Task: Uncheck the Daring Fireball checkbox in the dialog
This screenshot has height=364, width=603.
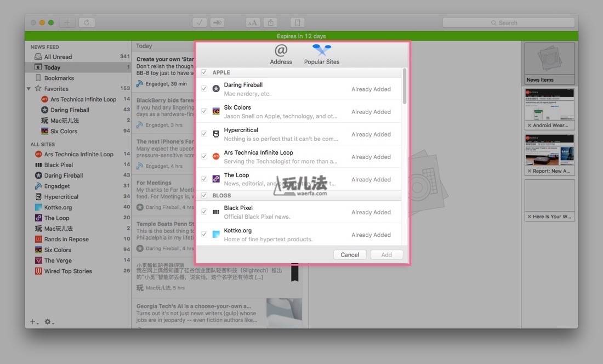Action: point(204,89)
